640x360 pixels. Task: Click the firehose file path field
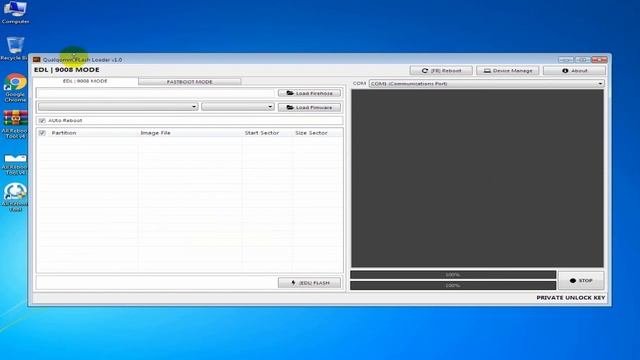(156, 93)
